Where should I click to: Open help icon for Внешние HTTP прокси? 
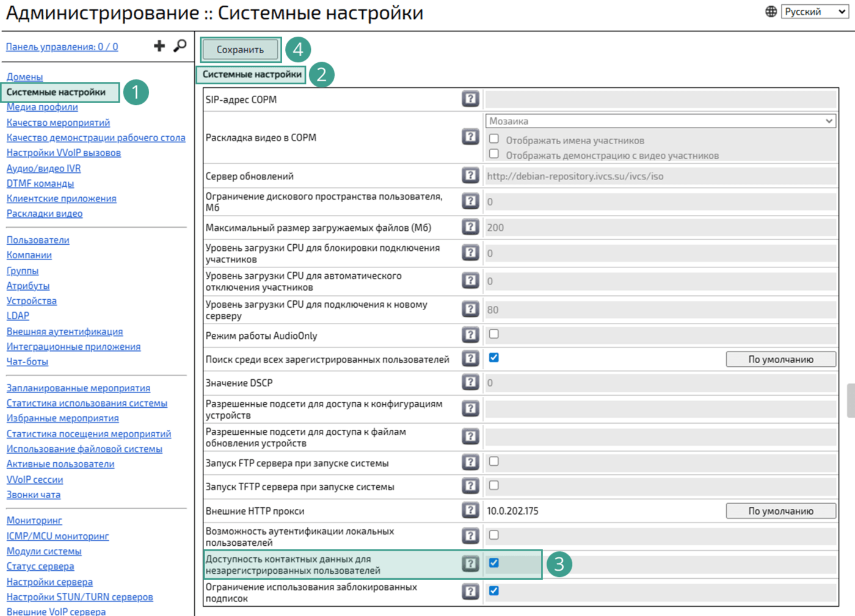coord(470,510)
